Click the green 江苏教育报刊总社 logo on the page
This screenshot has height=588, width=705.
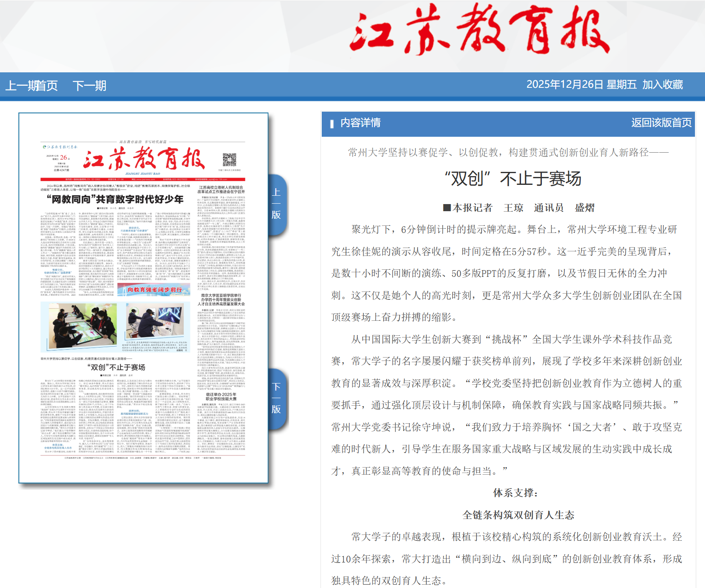tap(60, 147)
